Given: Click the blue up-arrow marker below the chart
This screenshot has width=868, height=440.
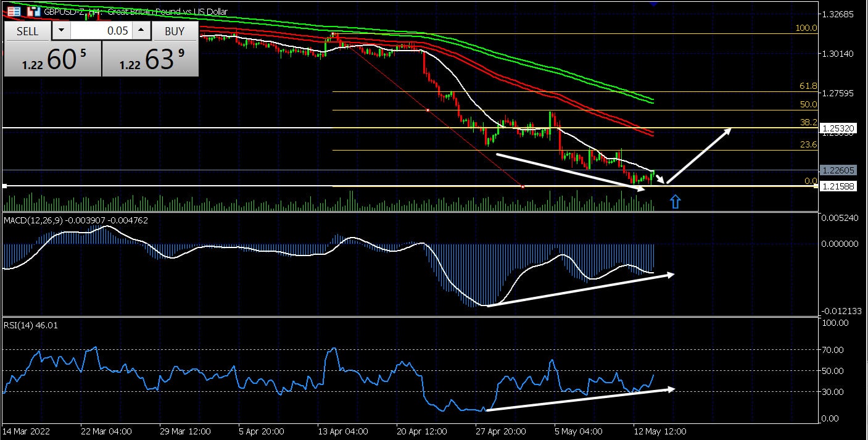Looking at the screenshot, I should pyautogui.click(x=675, y=201).
